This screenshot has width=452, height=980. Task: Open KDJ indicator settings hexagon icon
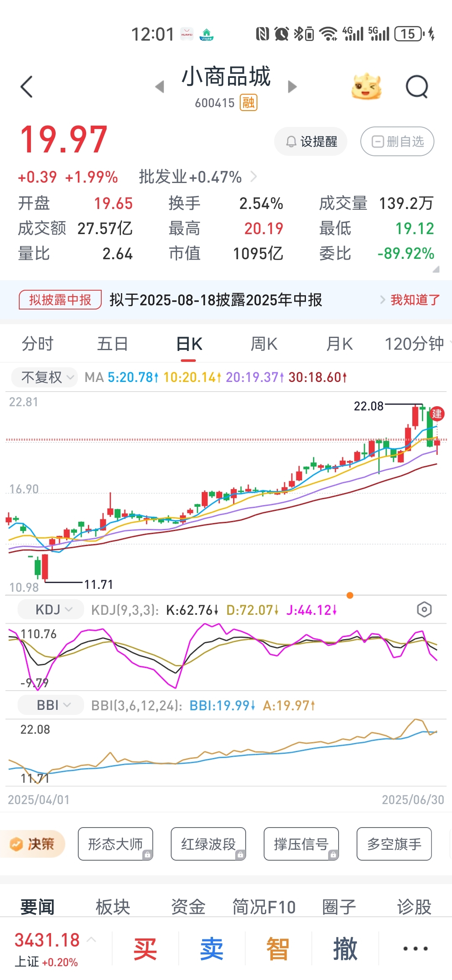[424, 609]
